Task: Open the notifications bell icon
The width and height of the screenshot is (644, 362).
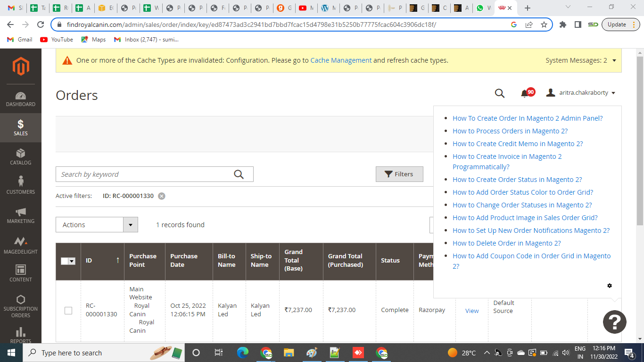Action: pos(524,93)
